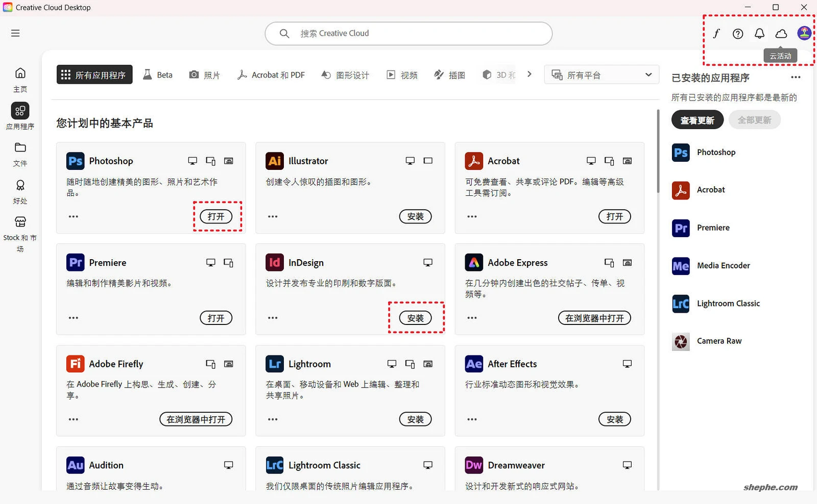Viewport: 817px width, 504px height.
Task: Switch to the 图形设计 tab
Action: pyautogui.click(x=345, y=75)
